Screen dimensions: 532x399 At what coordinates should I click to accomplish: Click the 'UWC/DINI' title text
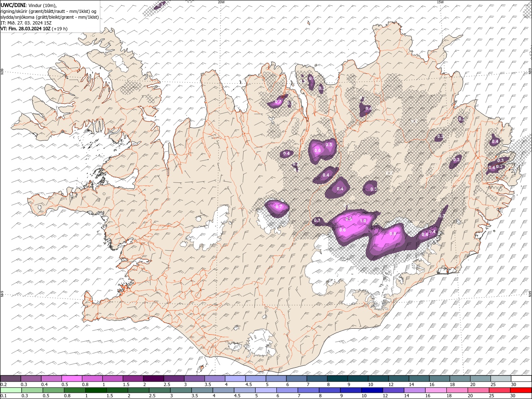click(x=13, y=5)
